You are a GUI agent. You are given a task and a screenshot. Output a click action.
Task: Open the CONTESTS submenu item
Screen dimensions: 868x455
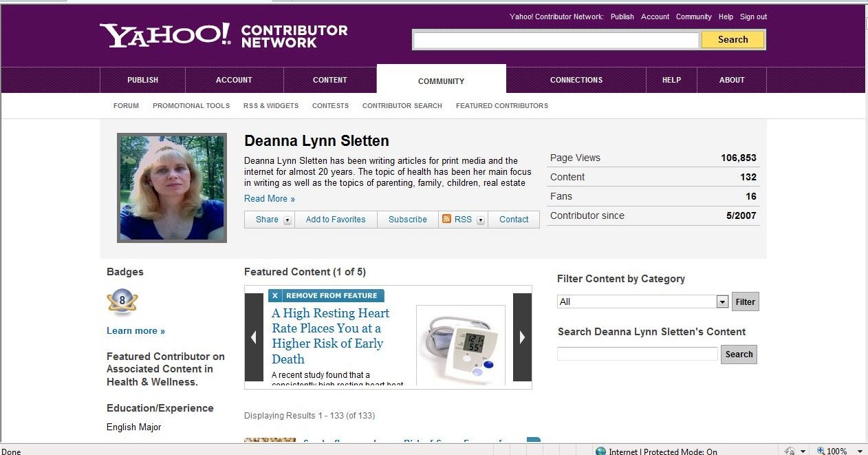click(x=330, y=106)
